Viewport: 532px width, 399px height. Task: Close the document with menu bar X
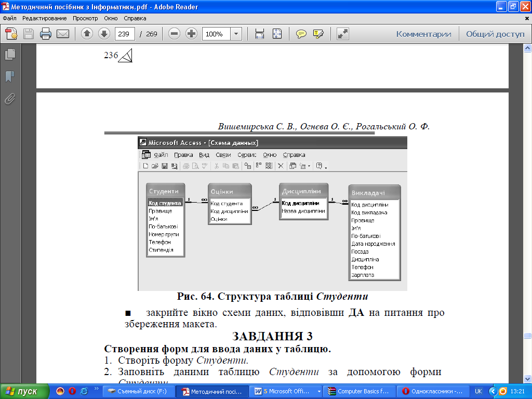pyautogui.click(x=527, y=18)
